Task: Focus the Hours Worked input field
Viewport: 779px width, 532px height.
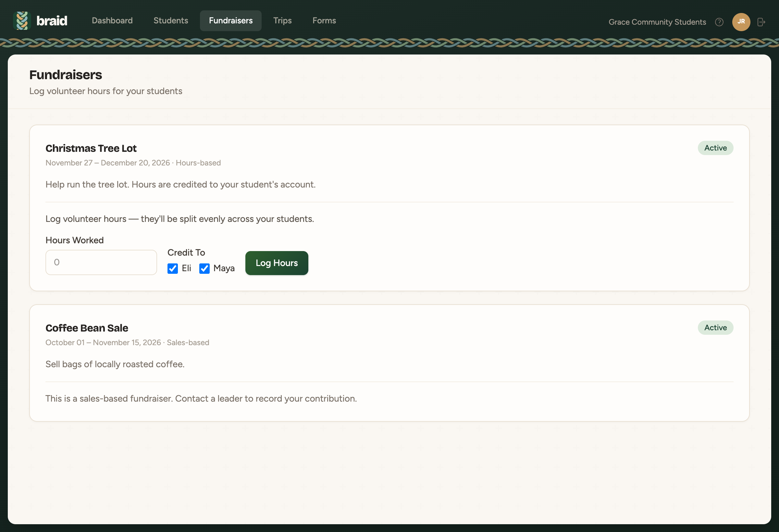Action: [101, 262]
